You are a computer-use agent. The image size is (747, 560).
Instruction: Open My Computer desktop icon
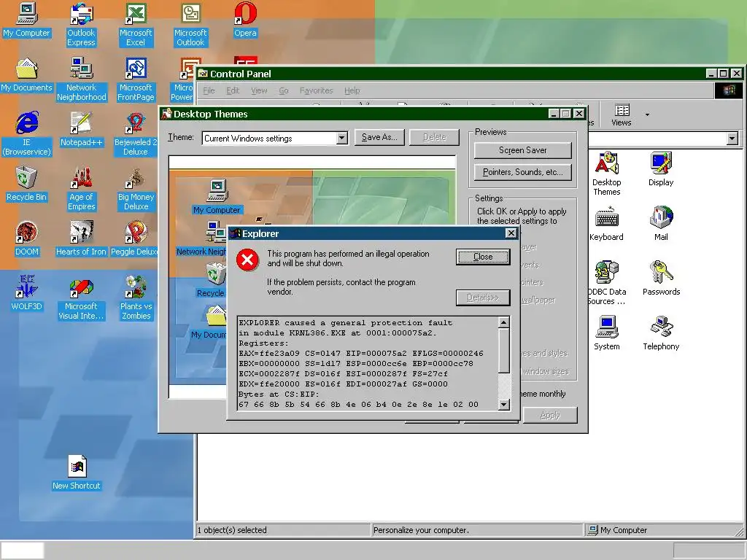point(27,20)
